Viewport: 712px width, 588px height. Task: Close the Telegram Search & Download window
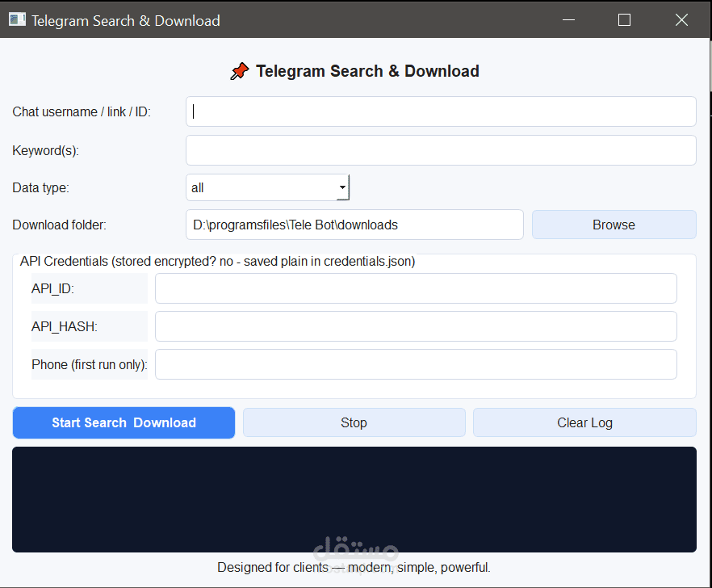(x=681, y=19)
